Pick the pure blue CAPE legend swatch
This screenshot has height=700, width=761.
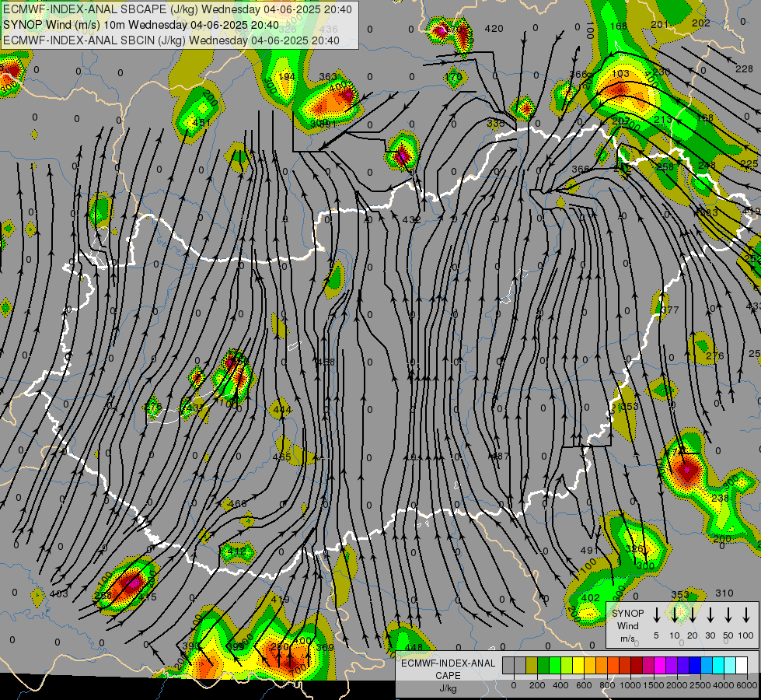[696, 666]
